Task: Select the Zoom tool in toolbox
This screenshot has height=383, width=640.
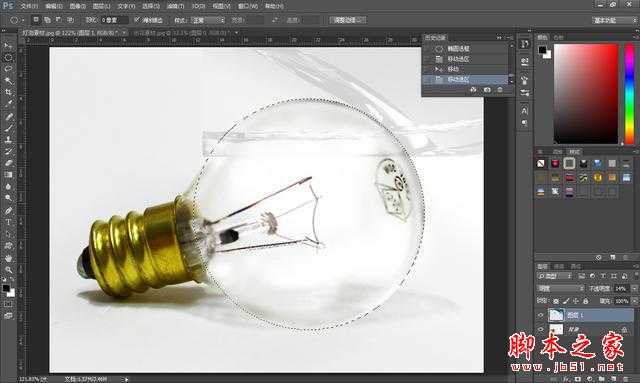Action: pyautogui.click(x=8, y=270)
